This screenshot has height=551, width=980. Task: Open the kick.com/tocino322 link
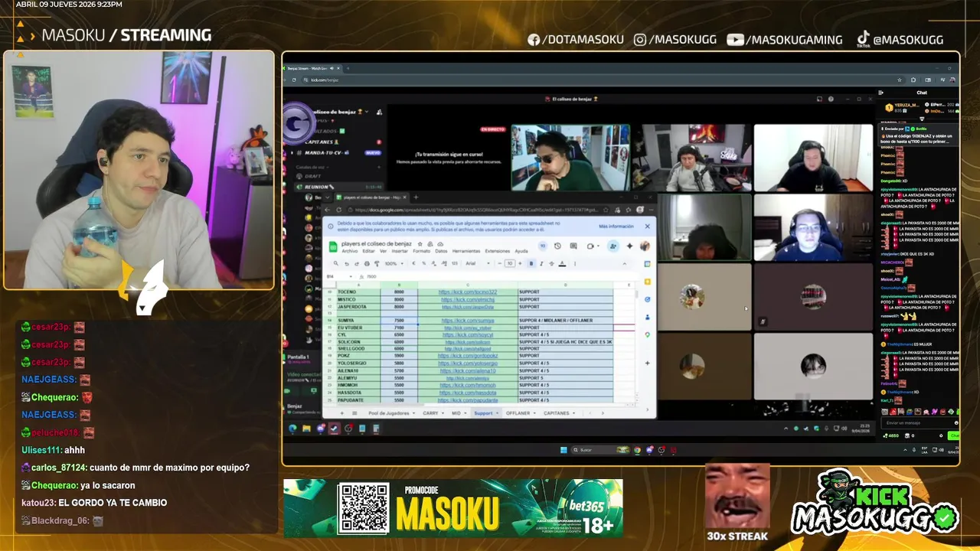468,292
